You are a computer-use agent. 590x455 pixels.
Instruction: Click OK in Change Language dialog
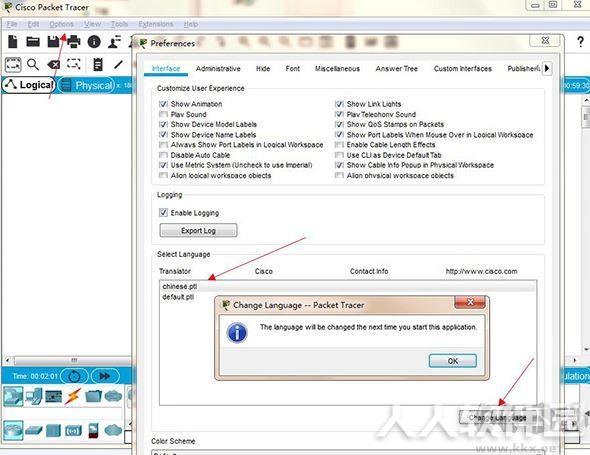453,361
